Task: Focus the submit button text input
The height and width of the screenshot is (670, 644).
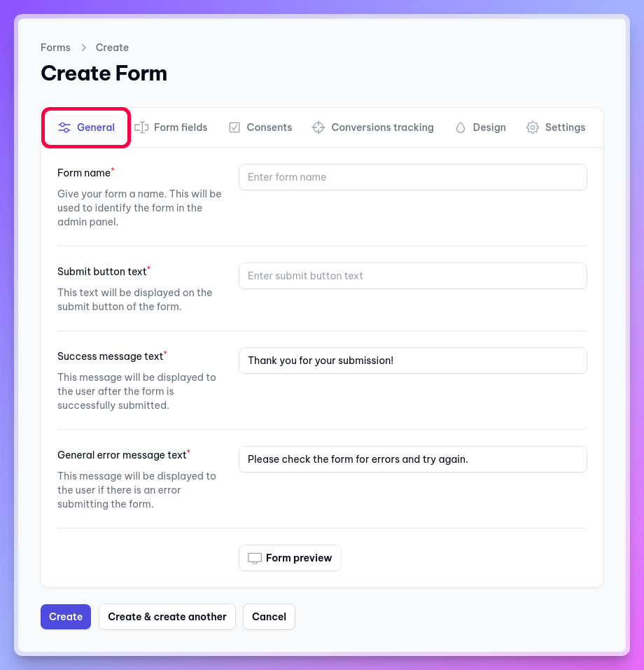Action: point(412,276)
